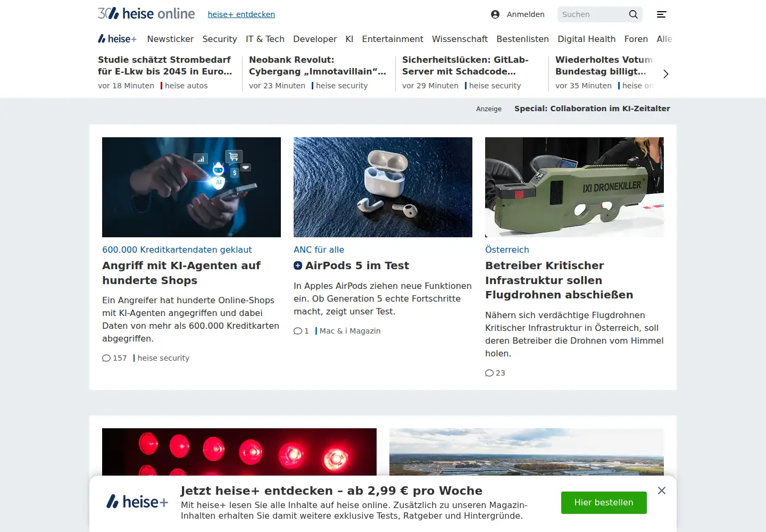Open the hamburger menu icon

(x=661, y=14)
